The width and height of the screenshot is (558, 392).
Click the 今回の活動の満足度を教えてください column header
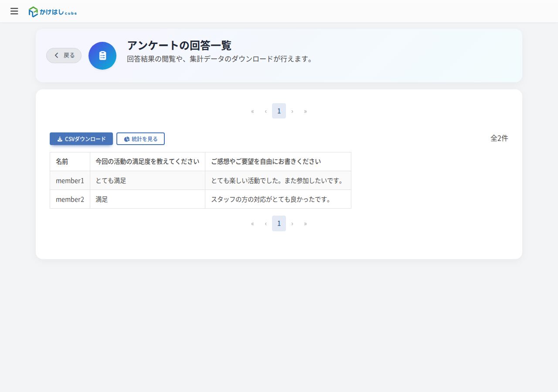pyautogui.click(x=147, y=162)
